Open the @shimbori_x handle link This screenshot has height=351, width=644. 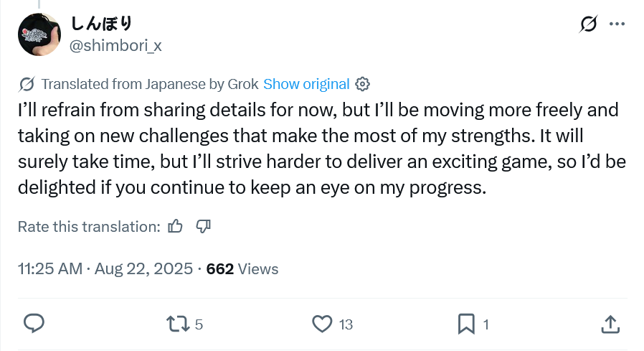(x=115, y=46)
